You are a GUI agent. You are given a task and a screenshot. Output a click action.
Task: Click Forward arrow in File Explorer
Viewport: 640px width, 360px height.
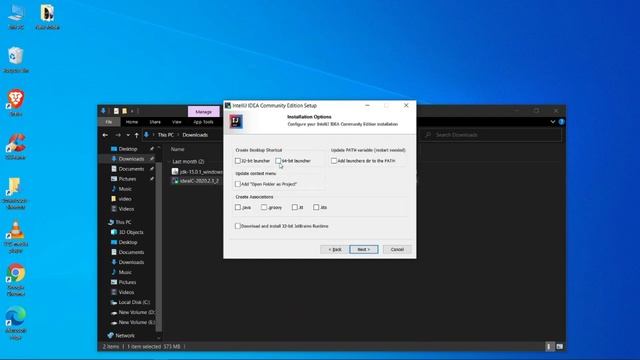coord(118,135)
